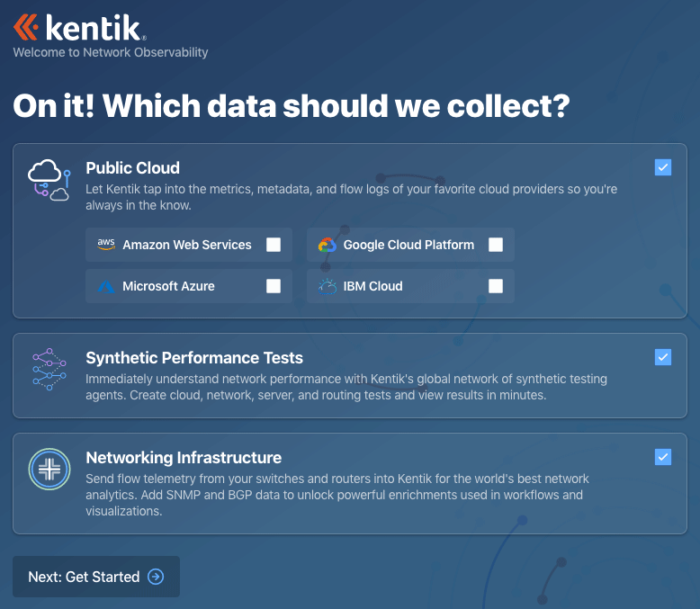Screen dimensions: 700x609
Task: Click the IBM Cloud logo icon
Action: 328,286
